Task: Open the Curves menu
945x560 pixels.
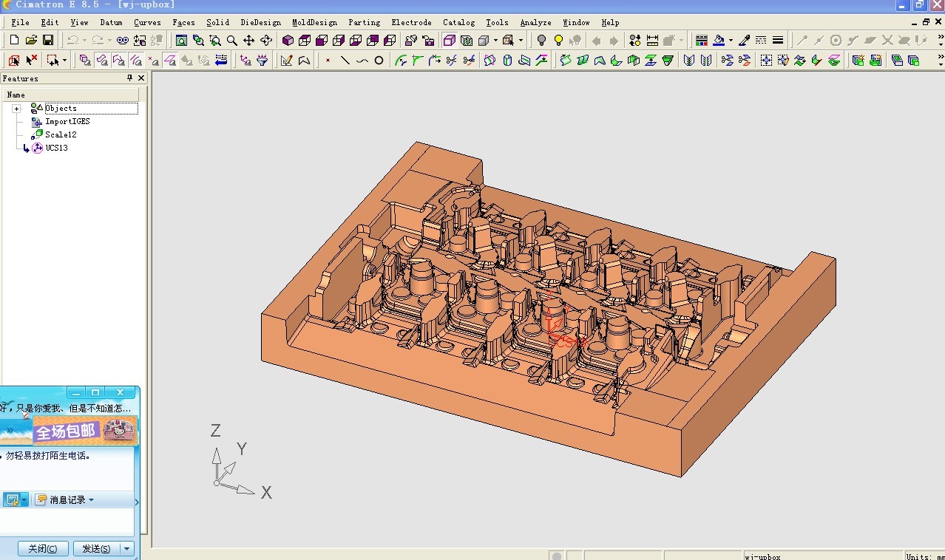Action: pyautogui.click(x=147, y=22)
